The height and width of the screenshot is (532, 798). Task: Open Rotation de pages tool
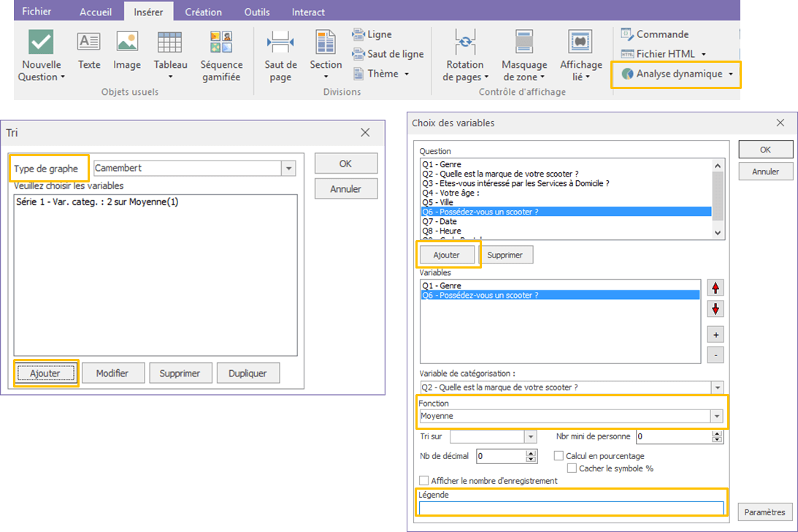[x=465, y=56]
